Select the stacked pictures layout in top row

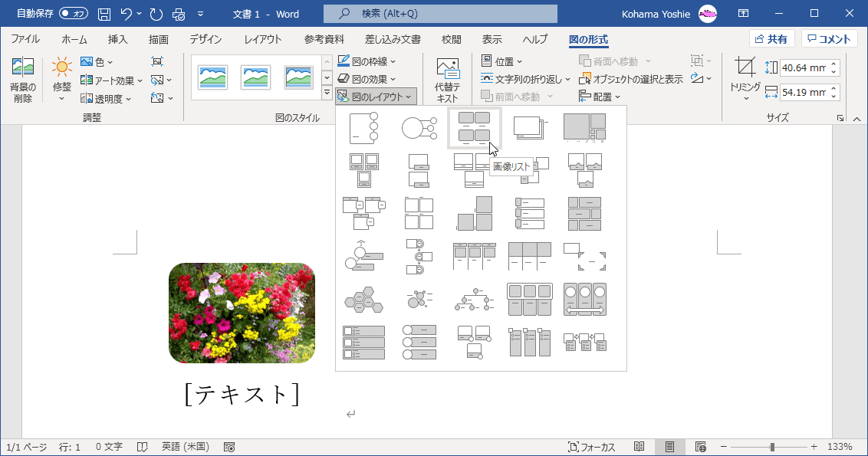[530, 129]
